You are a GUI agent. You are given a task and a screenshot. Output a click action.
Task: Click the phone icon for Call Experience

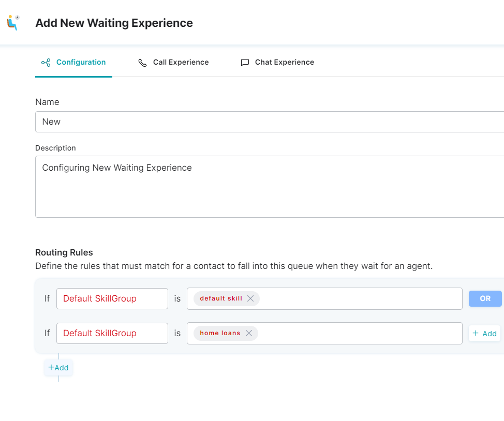coord(142,63)
